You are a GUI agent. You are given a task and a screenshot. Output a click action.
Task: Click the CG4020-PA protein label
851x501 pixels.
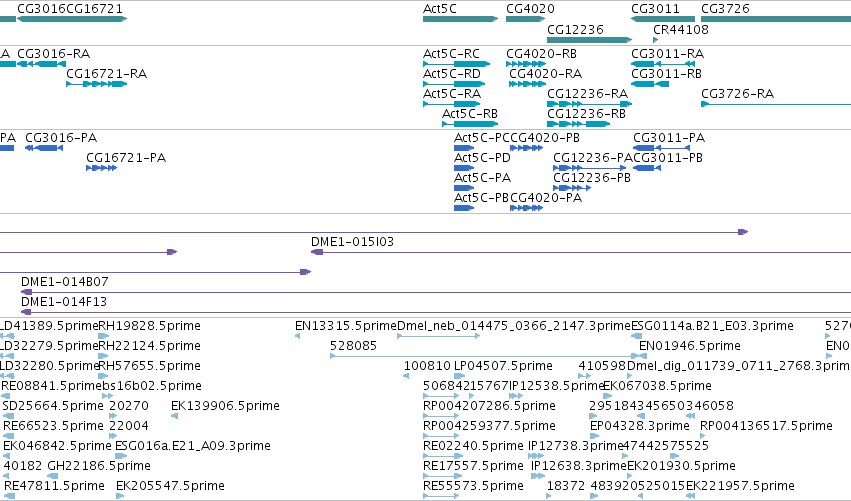pos(546,198)
